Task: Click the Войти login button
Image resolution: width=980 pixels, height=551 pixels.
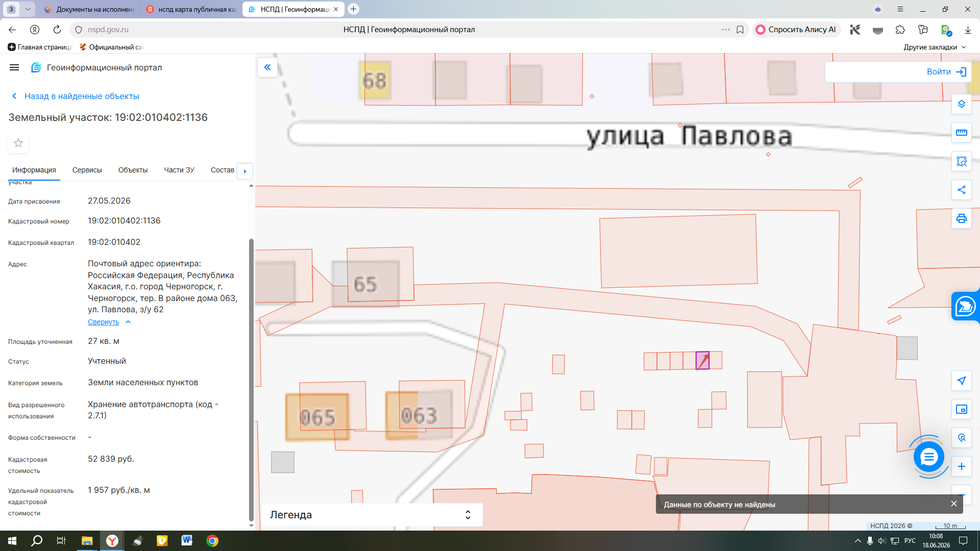Action: click(946, 72)
